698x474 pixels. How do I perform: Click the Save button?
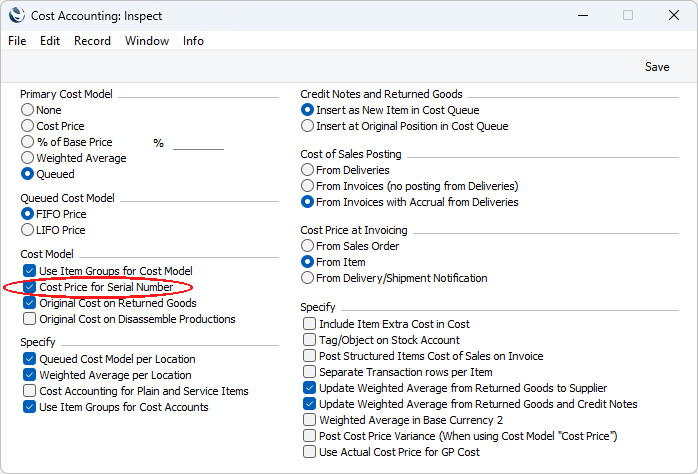(x=657, y=67)
